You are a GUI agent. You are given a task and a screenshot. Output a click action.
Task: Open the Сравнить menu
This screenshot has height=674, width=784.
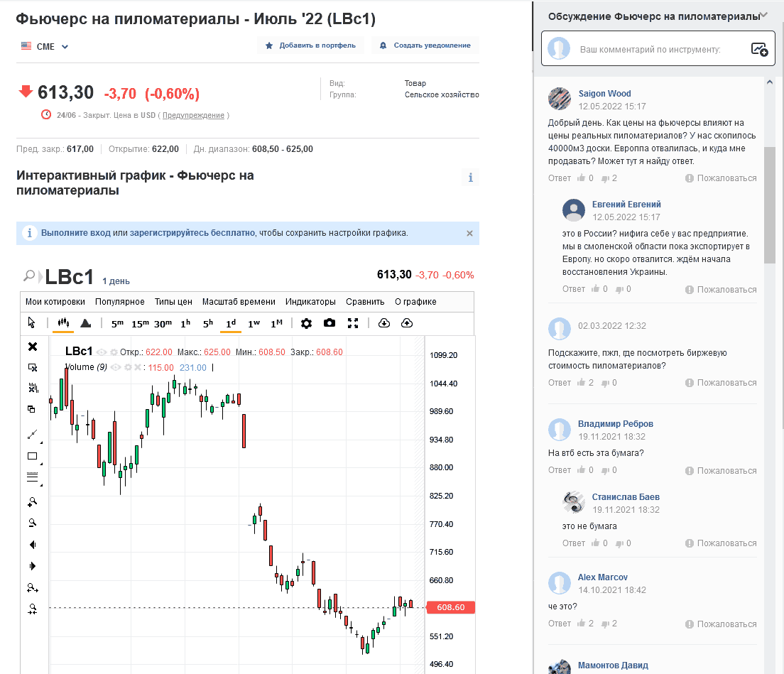coord(365,301)
